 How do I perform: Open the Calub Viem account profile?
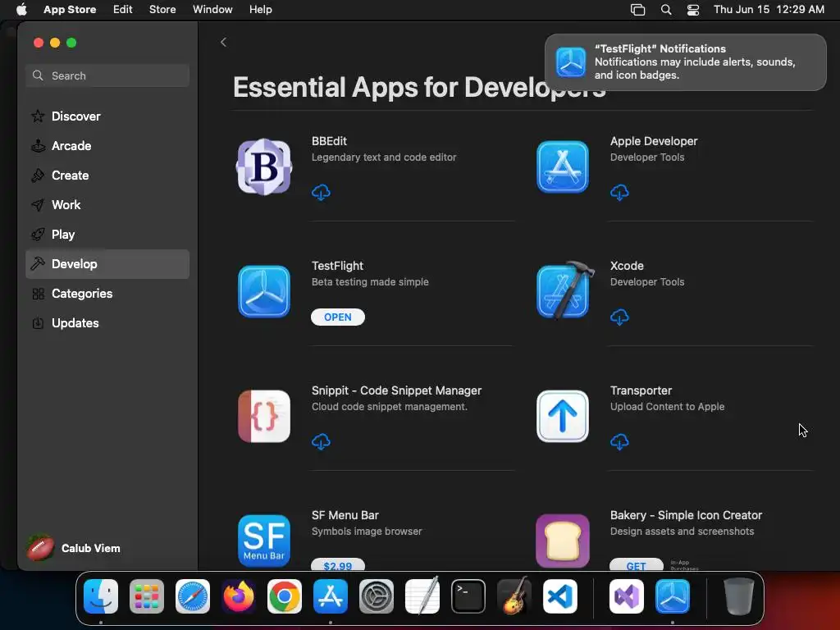(74, 548)
